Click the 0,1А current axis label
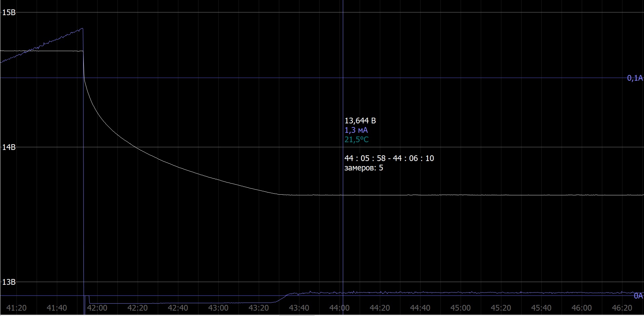 pyautogui.click(x=635, y=78)
